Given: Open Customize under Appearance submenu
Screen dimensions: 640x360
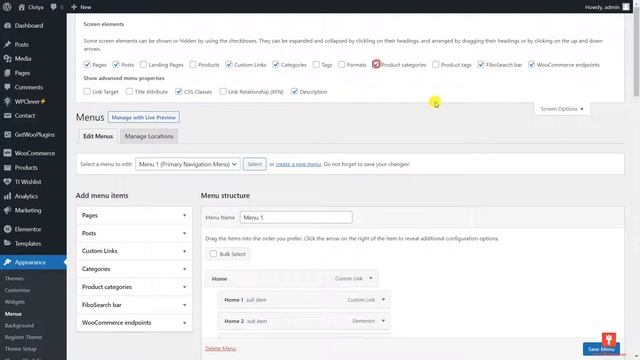Looking at the screenshot, I should (18, 290).
